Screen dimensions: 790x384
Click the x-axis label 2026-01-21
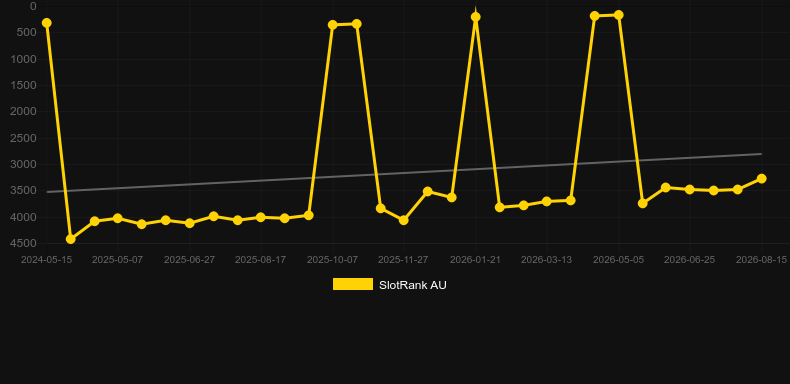[x=475, y=260]
